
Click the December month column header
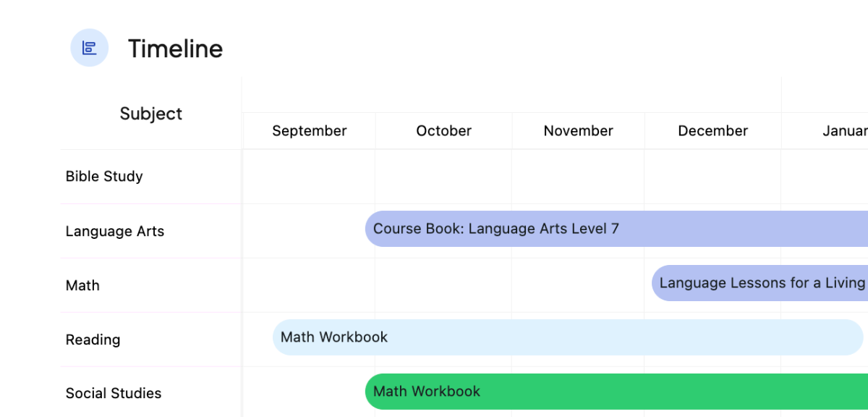[712, 131]
